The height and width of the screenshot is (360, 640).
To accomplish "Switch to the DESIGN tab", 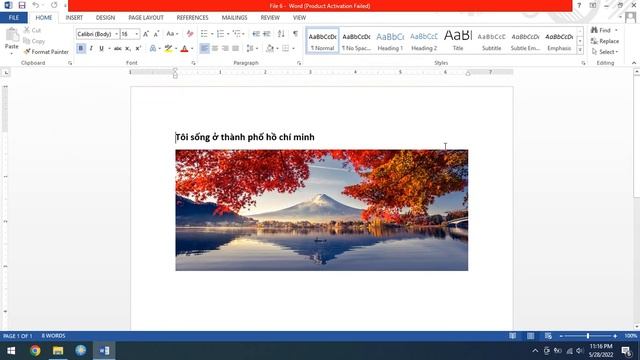I will [x=105, y=18].
